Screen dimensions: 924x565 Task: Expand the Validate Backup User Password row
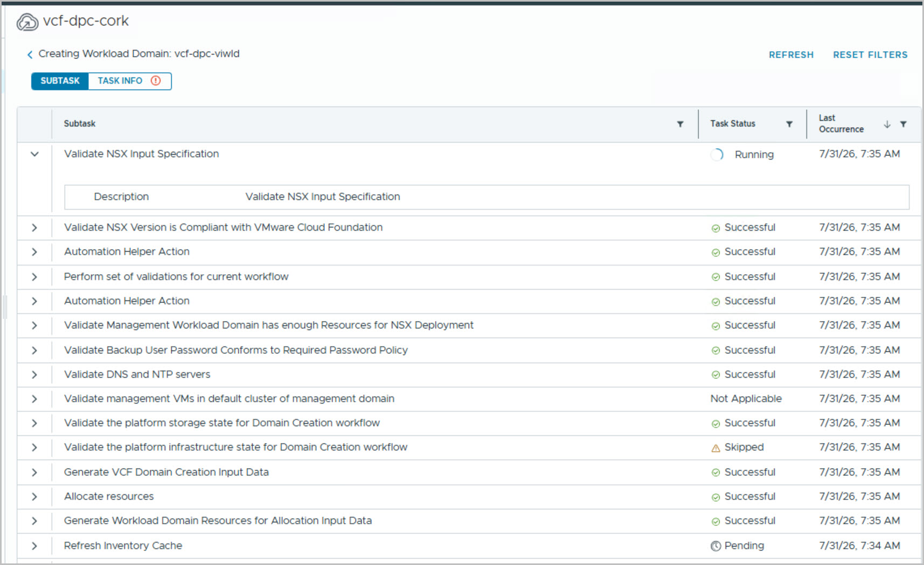pyautogui.click(x=34, y=350)
